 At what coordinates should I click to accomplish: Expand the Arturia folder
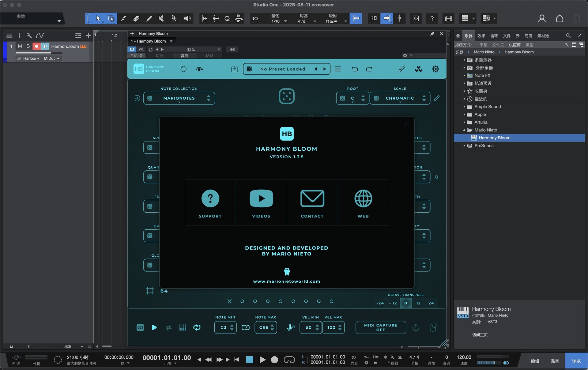[464, 122]
